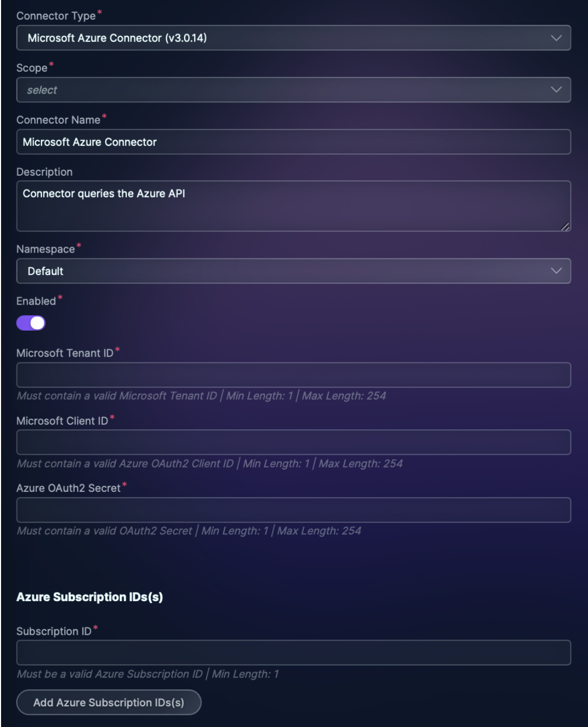The image size is (588, 727).
Task: Expand the Namespace Default dropdown
Action: [x=287, y=271]
